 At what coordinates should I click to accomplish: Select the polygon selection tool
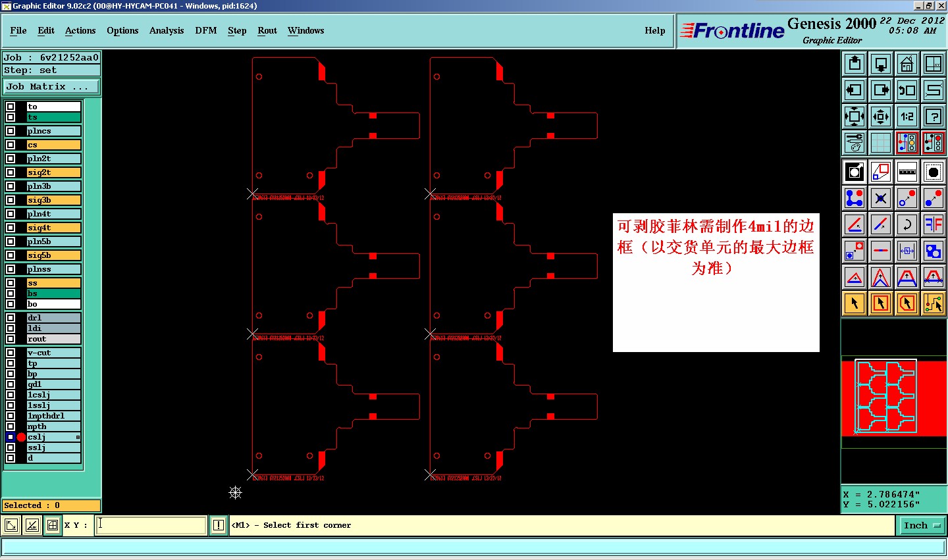click(x=907, y=303)
